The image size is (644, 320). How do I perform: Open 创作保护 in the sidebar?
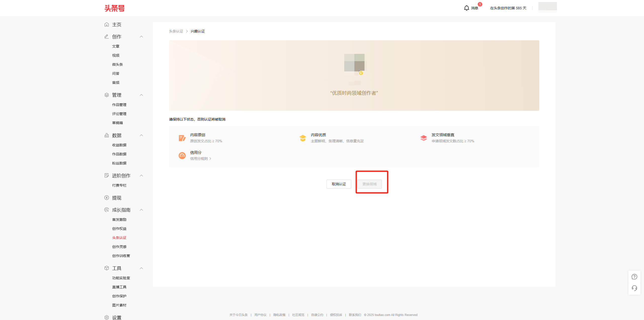coord(119,296)
